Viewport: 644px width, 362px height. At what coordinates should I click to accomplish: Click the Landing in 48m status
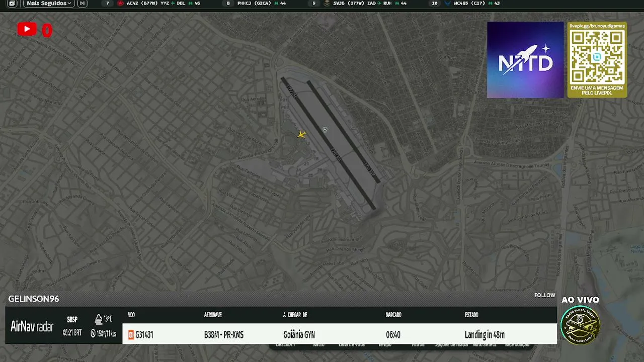(485, 335)
